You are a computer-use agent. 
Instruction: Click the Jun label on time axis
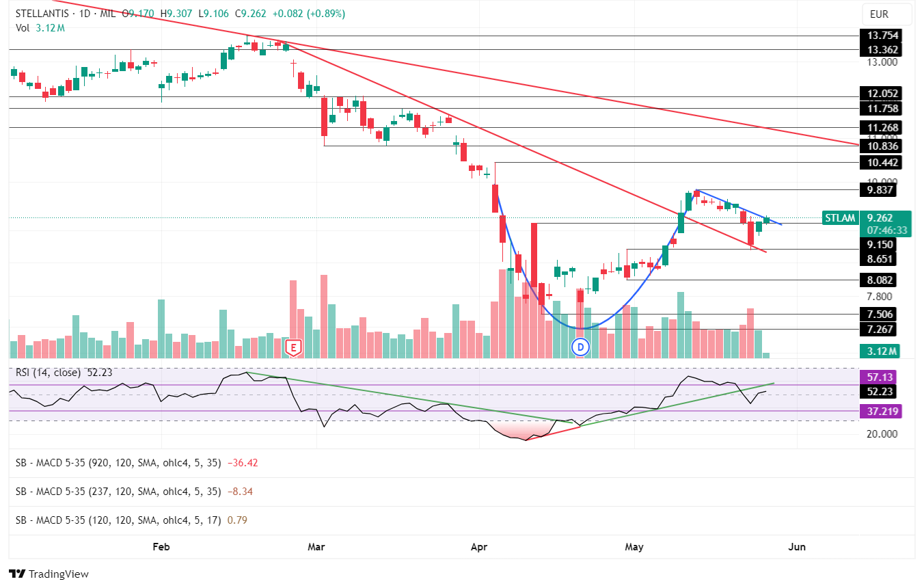point(797,547)
